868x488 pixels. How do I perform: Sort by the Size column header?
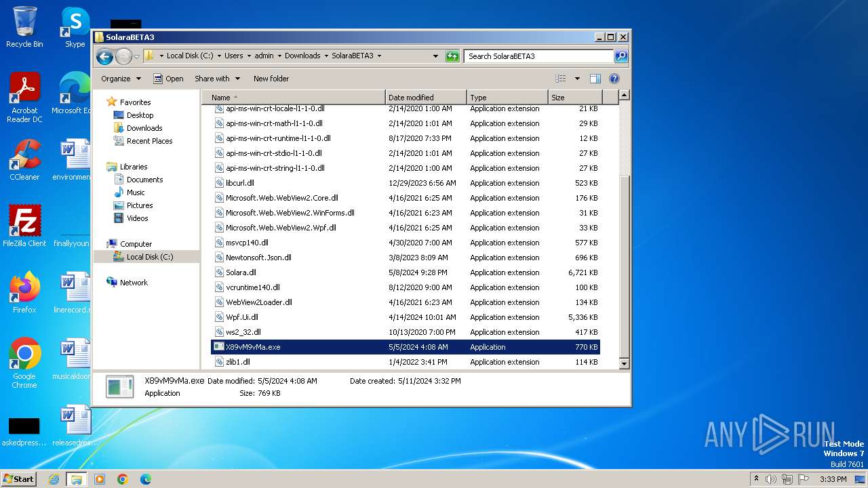point(576,98)
